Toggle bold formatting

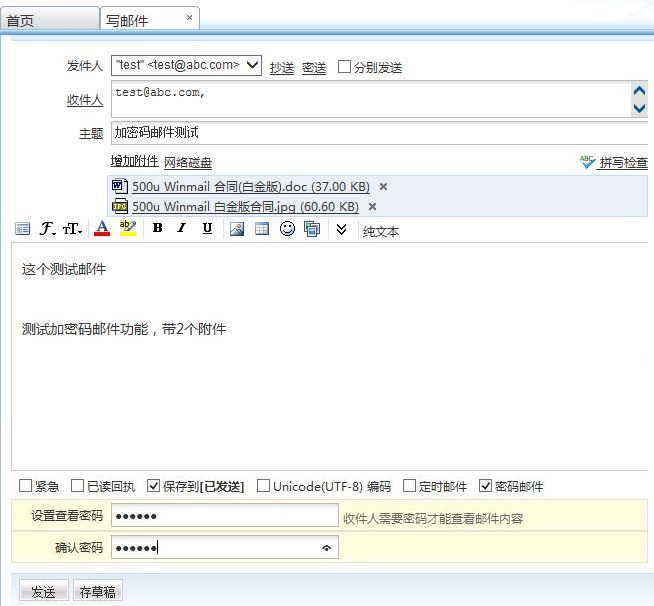[x=157, y=228]
